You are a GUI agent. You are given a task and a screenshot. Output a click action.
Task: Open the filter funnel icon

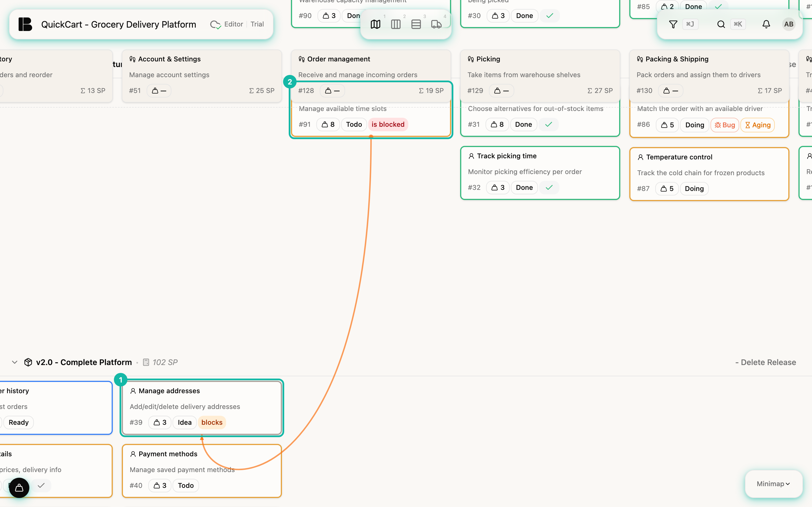coord(673,24)
